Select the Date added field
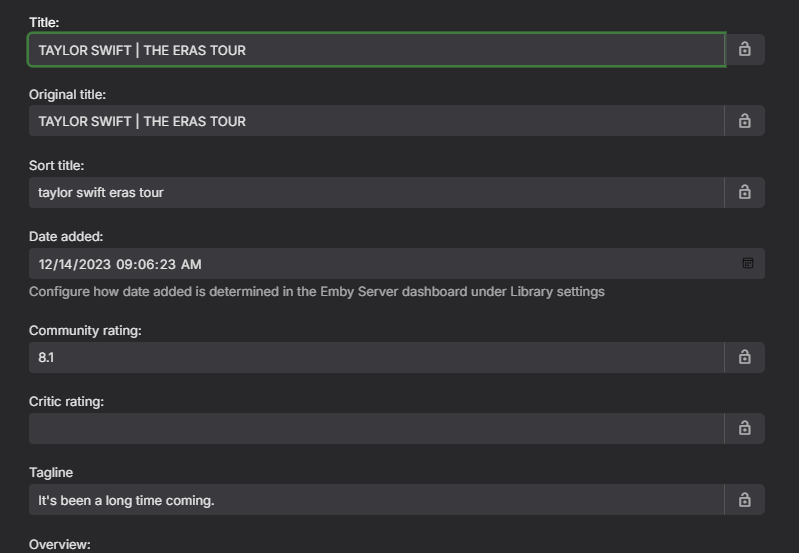 pos(380,264)
